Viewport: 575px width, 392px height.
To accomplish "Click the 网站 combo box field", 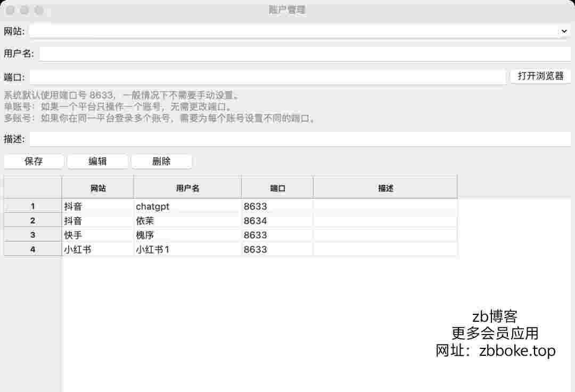I will pyautogui.click(x=300, y=31).
